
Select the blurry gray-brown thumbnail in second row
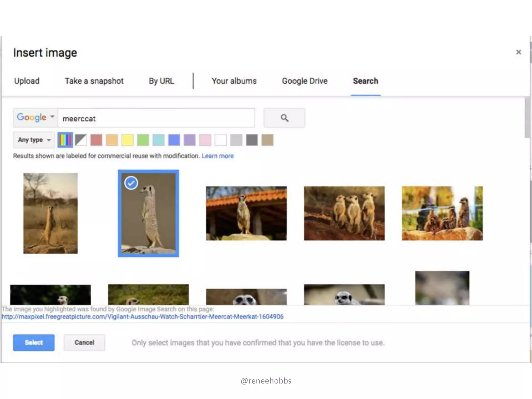tap(442, 288)
